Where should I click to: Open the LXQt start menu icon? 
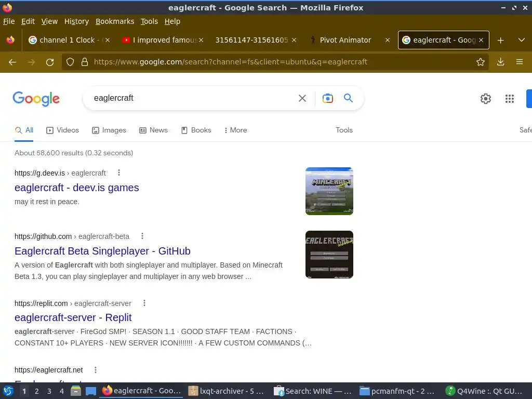pos(8,391)
